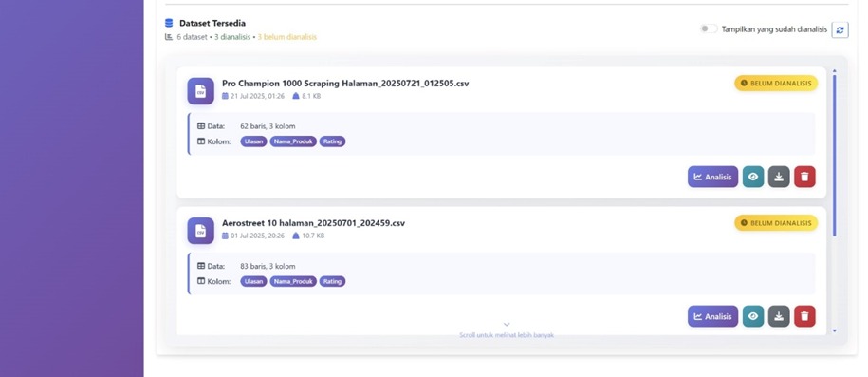Click the '21 Jul 2025, 01:26' date
The height and width of the screenshot is (377, 868).
pyautogui.click(x=257, y=96)
